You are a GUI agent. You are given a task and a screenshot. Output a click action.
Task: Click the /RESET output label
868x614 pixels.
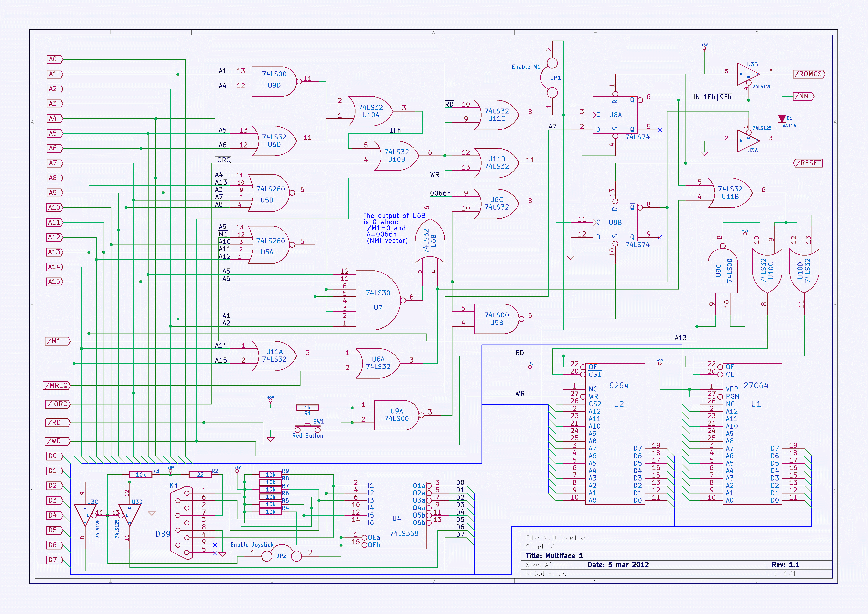point(808,163)
